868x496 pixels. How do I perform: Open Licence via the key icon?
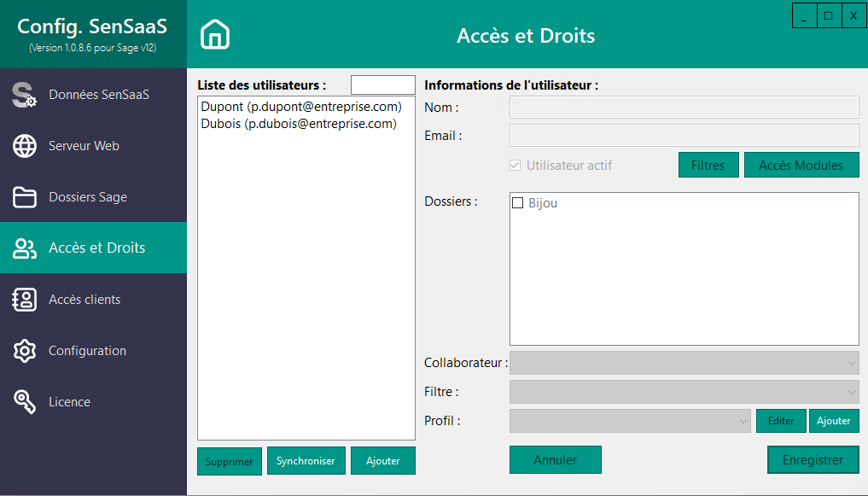[x=26, y=401]
